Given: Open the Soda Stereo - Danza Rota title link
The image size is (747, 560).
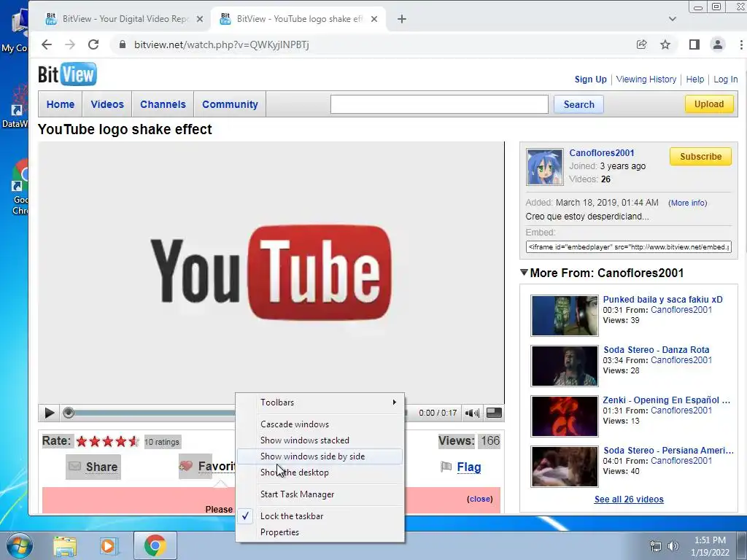Looking at the screenshot, I should [x=656, y=349].
